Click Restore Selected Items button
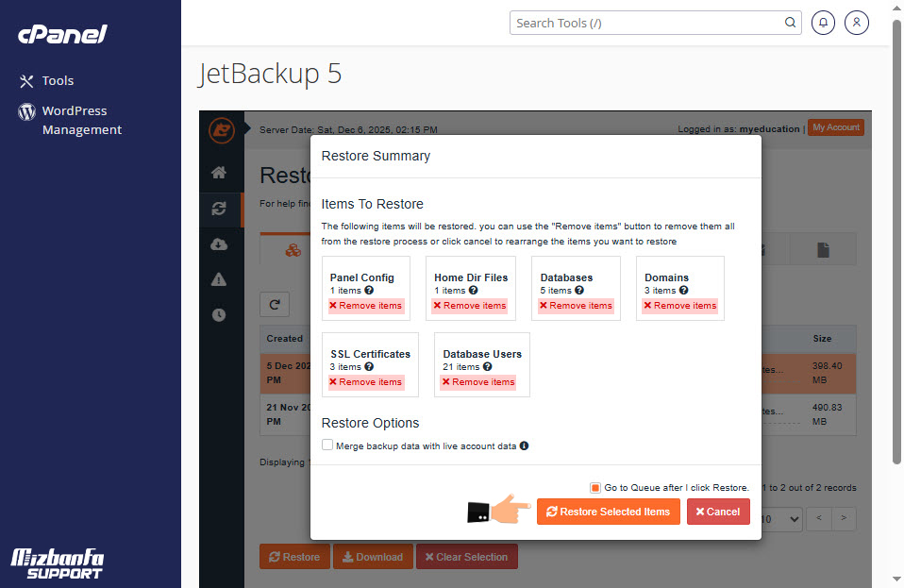 click(608, 512)
